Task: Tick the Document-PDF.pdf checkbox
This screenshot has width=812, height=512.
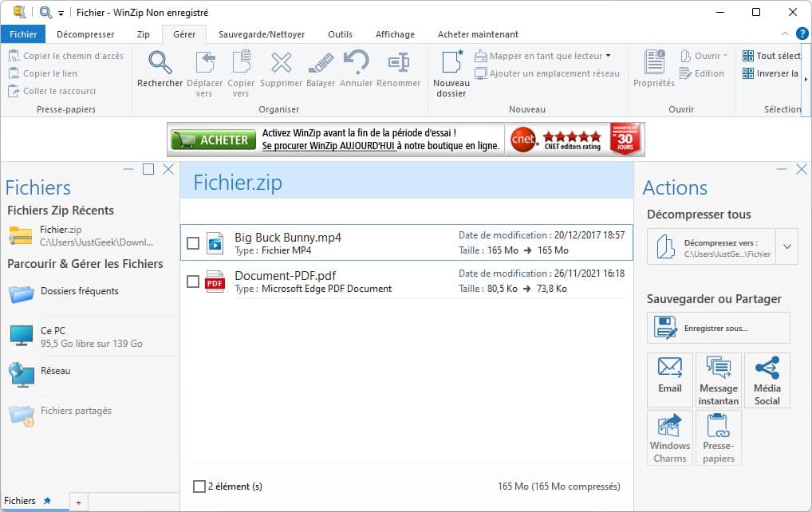Action: [193, 282]
